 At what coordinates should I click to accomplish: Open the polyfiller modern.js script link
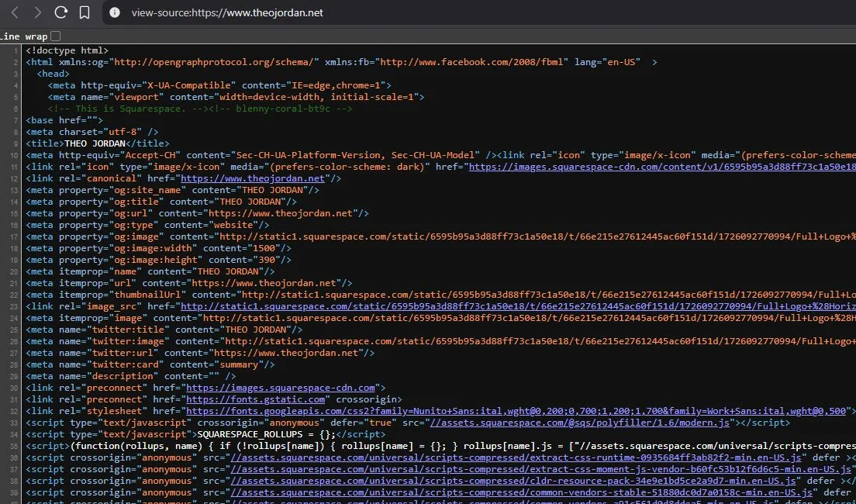(x=580, y=423)
